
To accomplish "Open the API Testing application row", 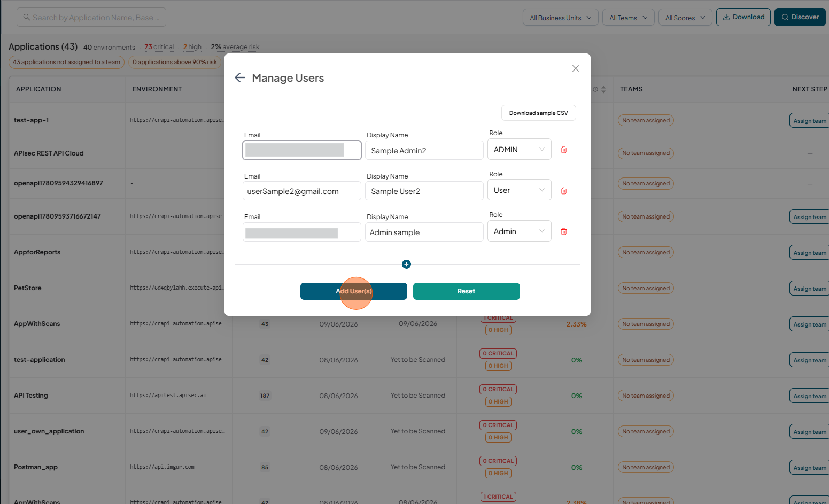I will coord(31,396).
